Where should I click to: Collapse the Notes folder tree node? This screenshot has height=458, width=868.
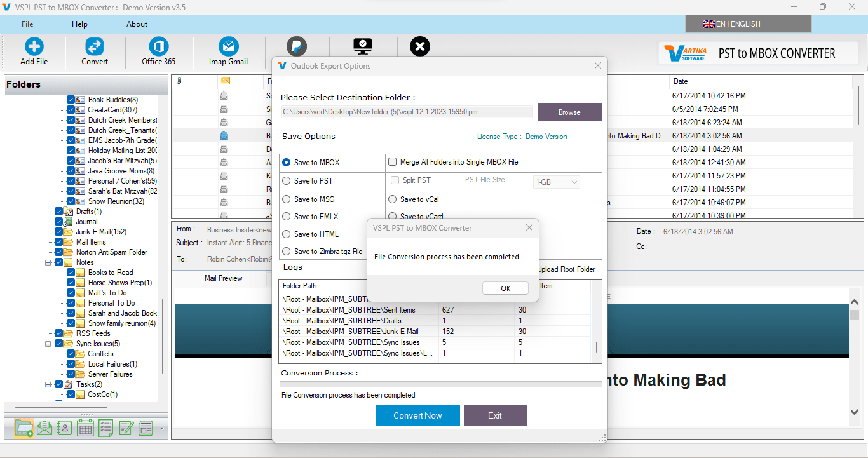[48, 262]
